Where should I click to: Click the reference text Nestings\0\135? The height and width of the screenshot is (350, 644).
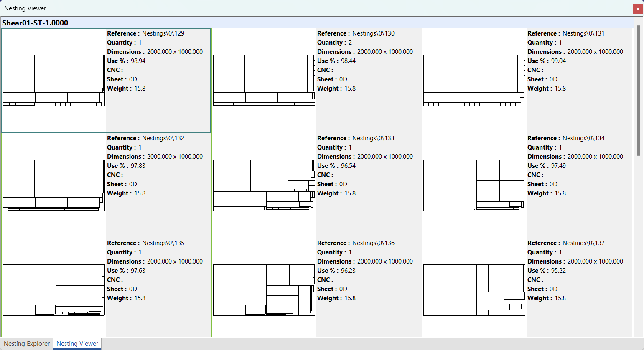click(163, 243)
